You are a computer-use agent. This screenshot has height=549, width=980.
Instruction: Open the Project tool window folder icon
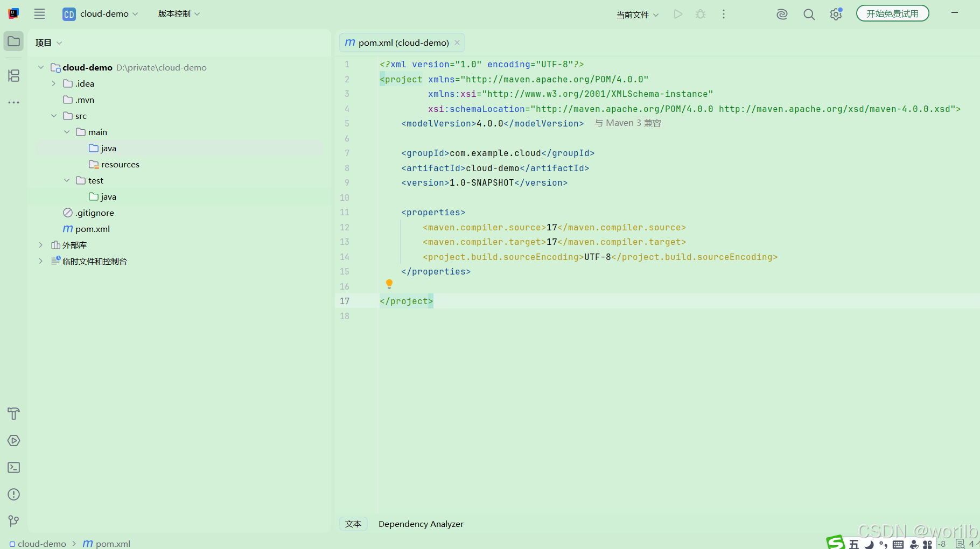pos(13,41)
